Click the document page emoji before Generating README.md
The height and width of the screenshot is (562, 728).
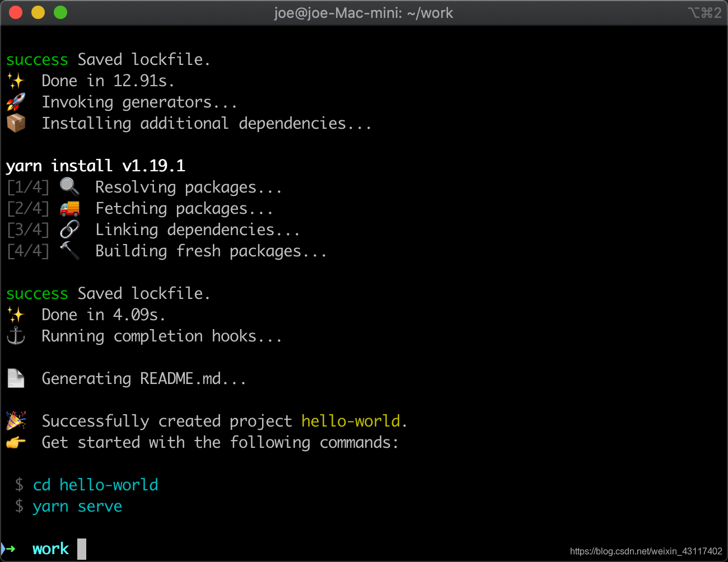[16, 378]
